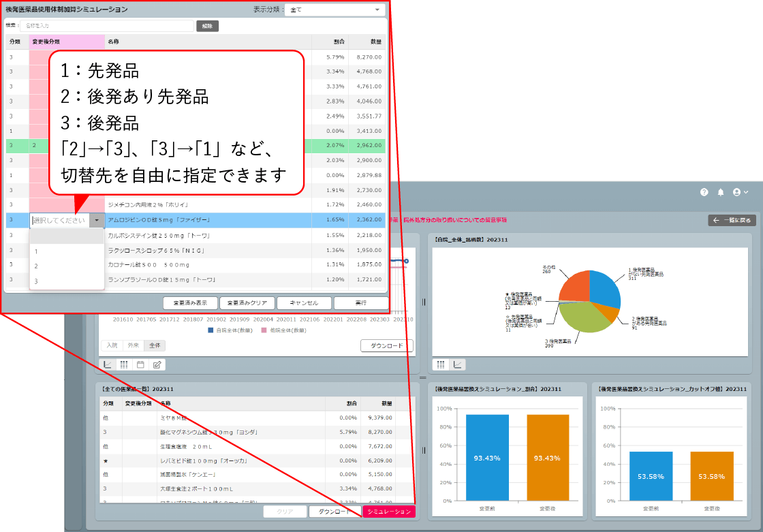Image resolution: width=763 pixels, height=532 pixels.
Task: Open the 選択してください dropdown arrow
Action: tap(97, 221)
